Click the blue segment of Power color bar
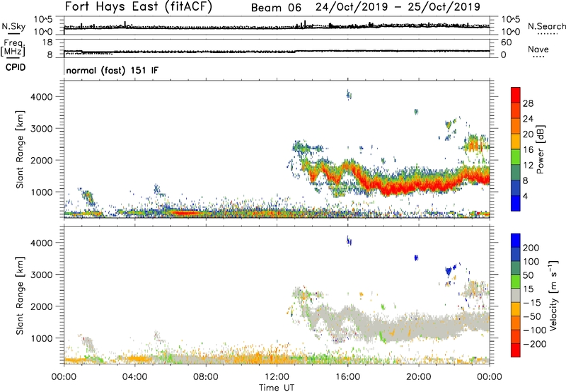Viewport: 566px width, 392px height. (x=516, y=203)
